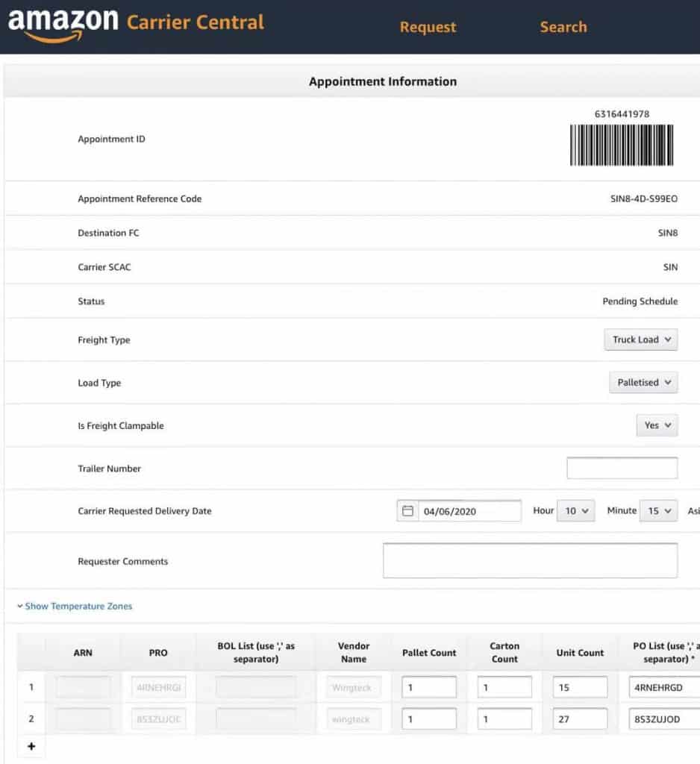The image size is (700, 764).
Task: Click row number 1 in the table
Action: click(31, 687)
